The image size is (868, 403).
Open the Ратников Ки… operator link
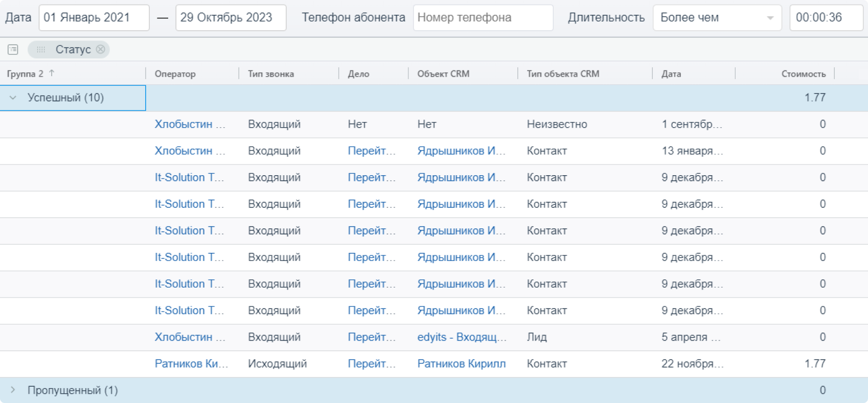click(x=191, y=364)
